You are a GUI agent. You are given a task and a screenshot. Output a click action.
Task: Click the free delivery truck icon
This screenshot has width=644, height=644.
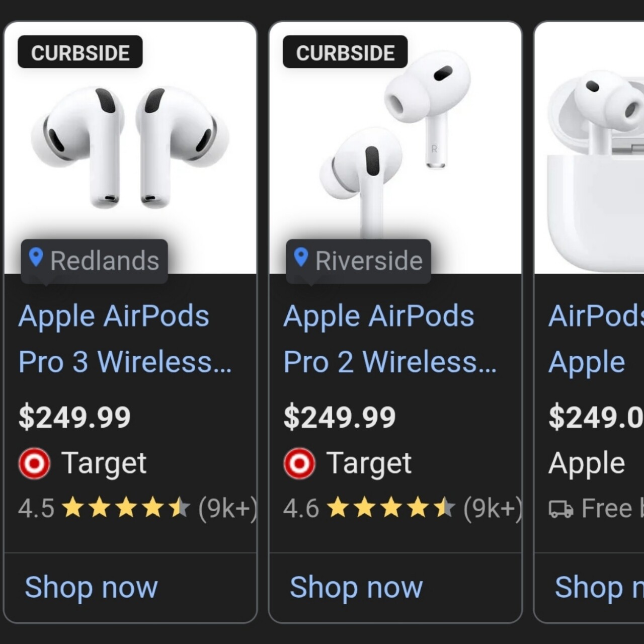(560, 509)
